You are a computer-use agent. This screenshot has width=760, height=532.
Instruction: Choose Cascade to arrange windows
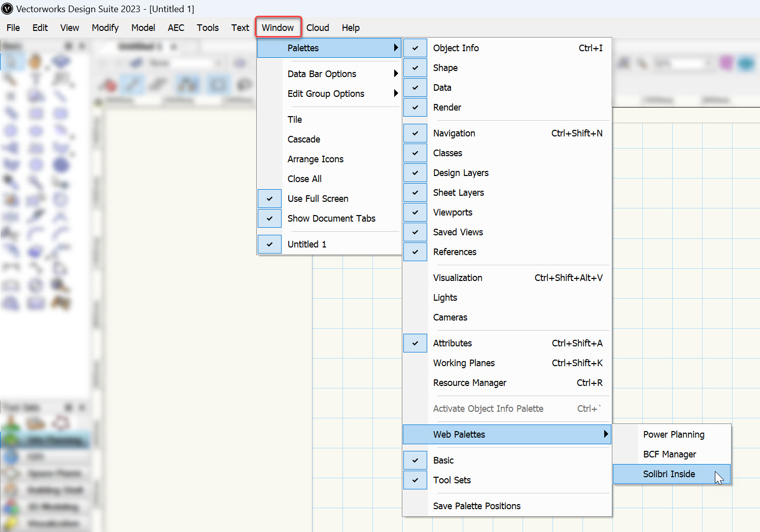coord(329,139)
